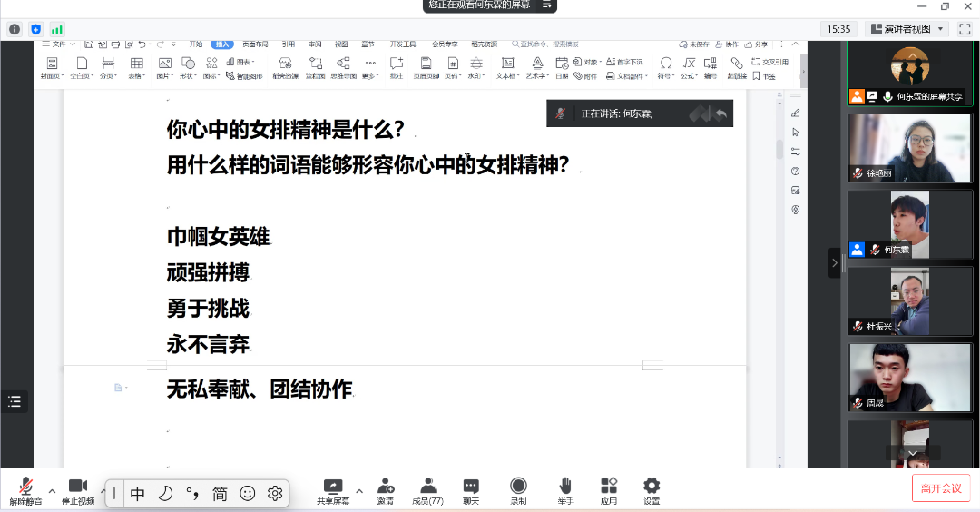
Task: Open the 演讲者视图 view dropdown
Action: coord(907,29)
